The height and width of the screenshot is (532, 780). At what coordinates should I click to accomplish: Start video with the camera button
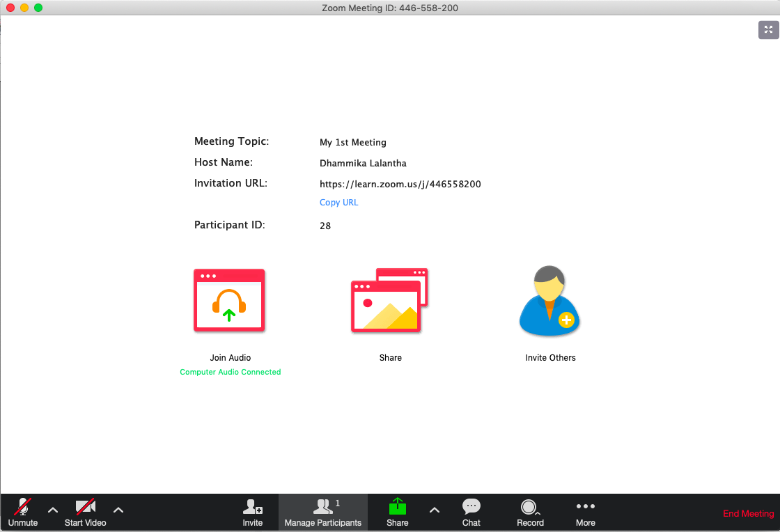tap(85, 513)
